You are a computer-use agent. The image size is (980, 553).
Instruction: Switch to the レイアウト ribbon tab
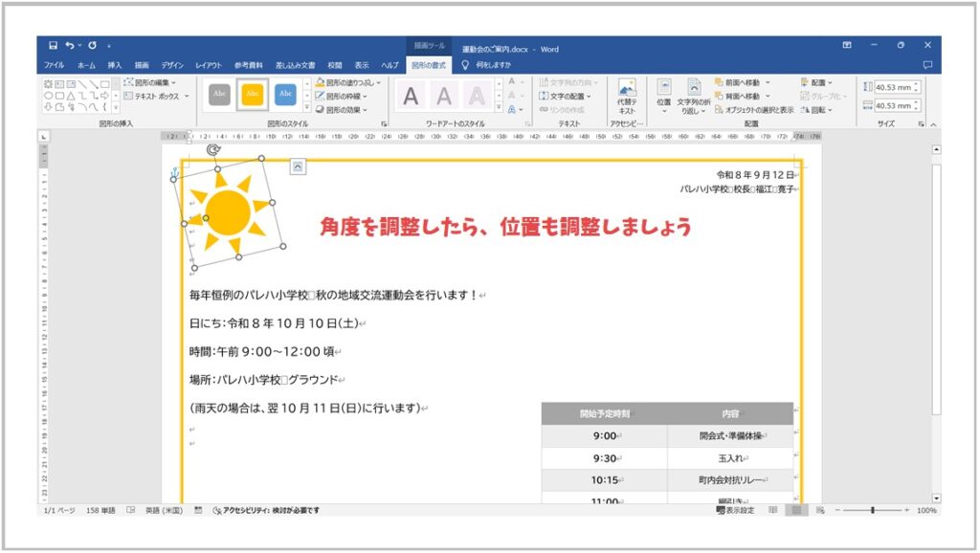pyautogui.click(x=208, y=65)
